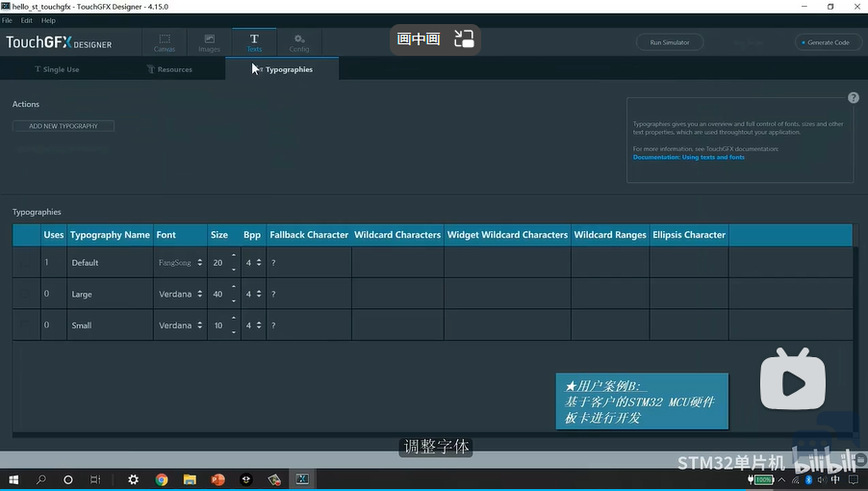The image size is (868, 491).
Task: Open File Explorer from taskbar
Action: (190, 479)
